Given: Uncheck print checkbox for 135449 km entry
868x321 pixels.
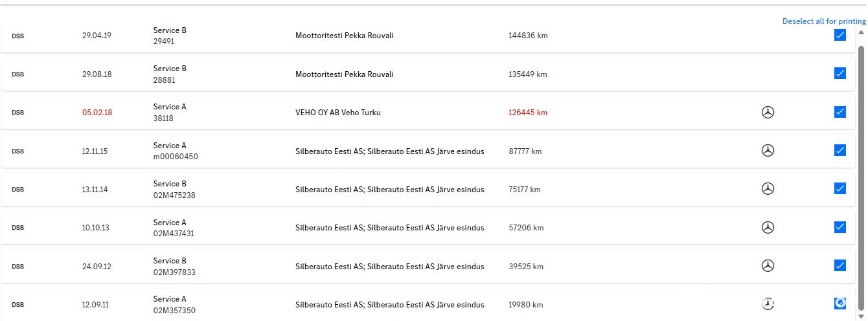Looking at the screenshot, I should coord(840,73).
